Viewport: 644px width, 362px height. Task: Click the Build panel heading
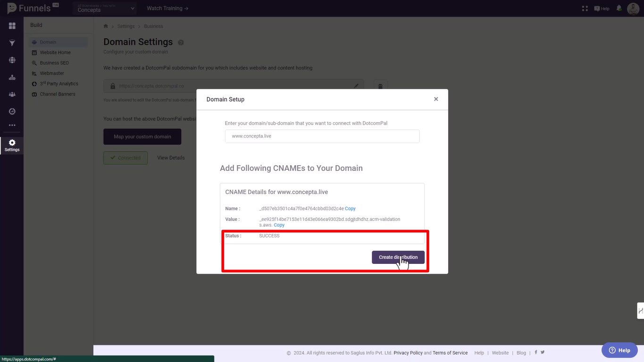click(x=36, y=25)
